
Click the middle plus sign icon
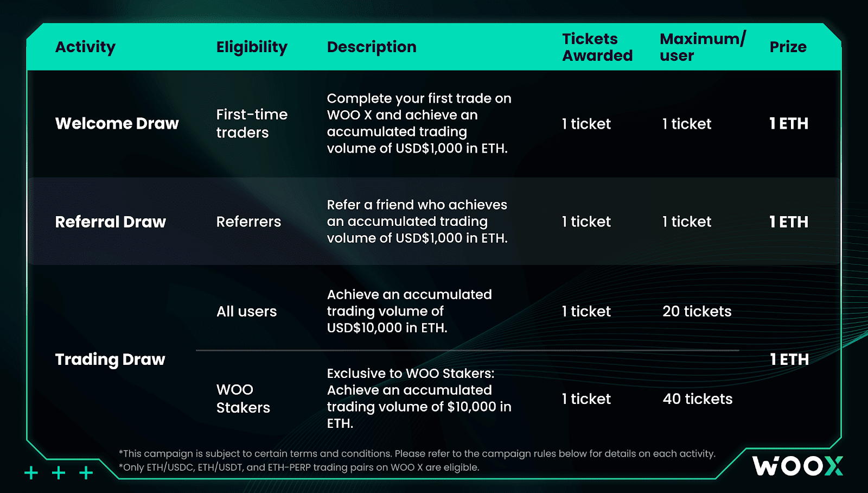[59, 473]
